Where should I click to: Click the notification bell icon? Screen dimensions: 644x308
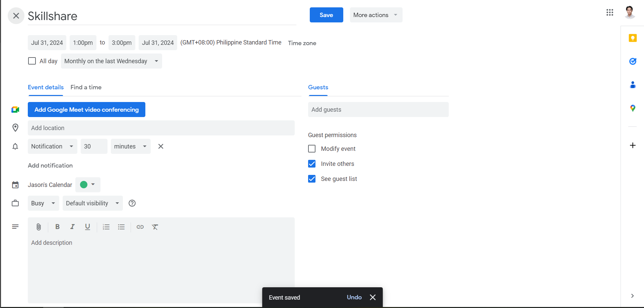coord(15,146)
